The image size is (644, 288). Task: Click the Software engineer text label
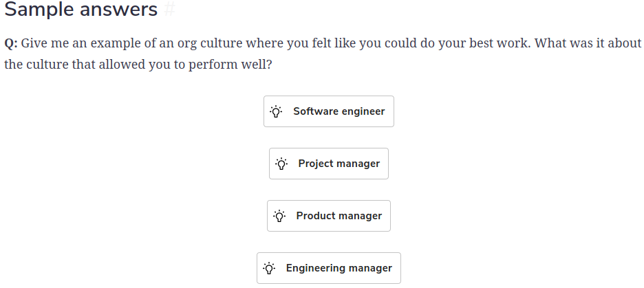tap(339, 111)
